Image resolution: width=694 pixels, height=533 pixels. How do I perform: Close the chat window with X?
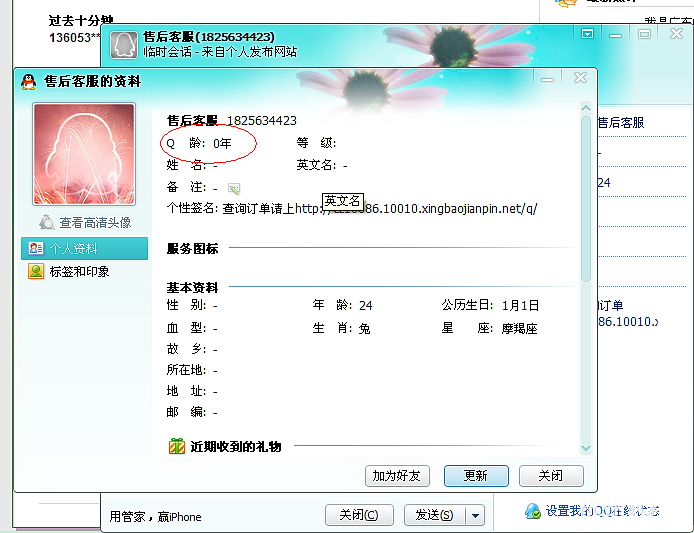[x=676, y=34]
